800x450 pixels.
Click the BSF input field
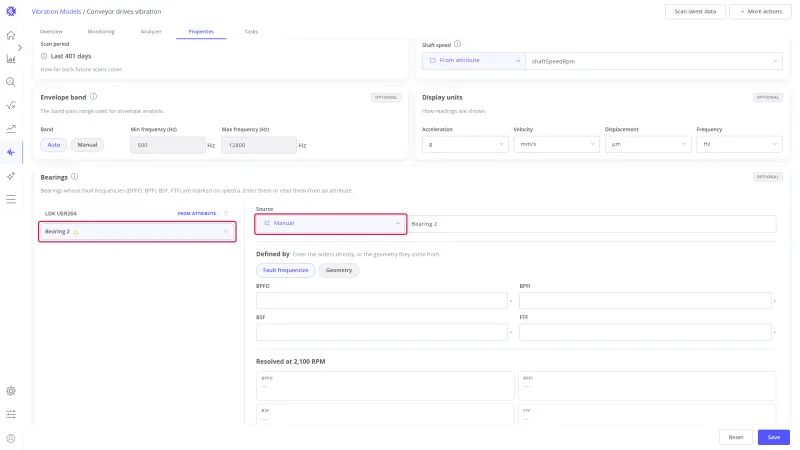382,332
